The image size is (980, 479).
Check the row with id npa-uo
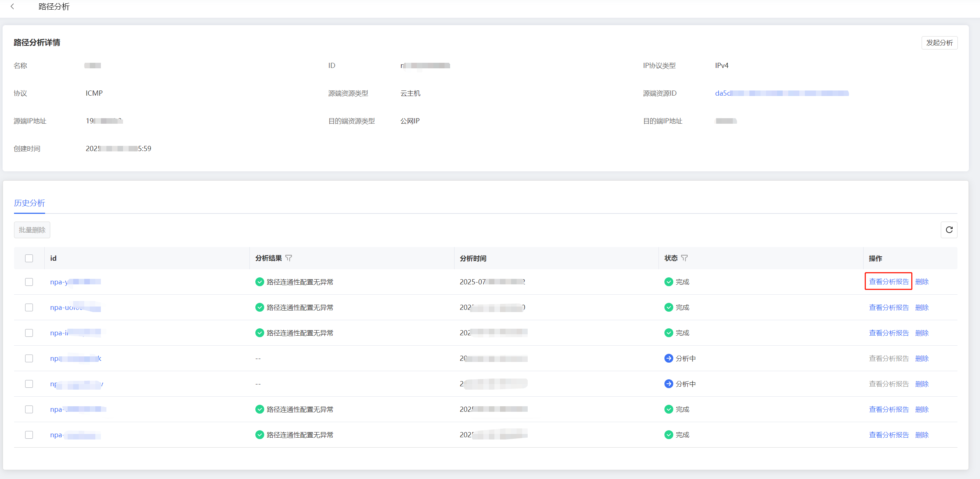[x=29, y=307]
